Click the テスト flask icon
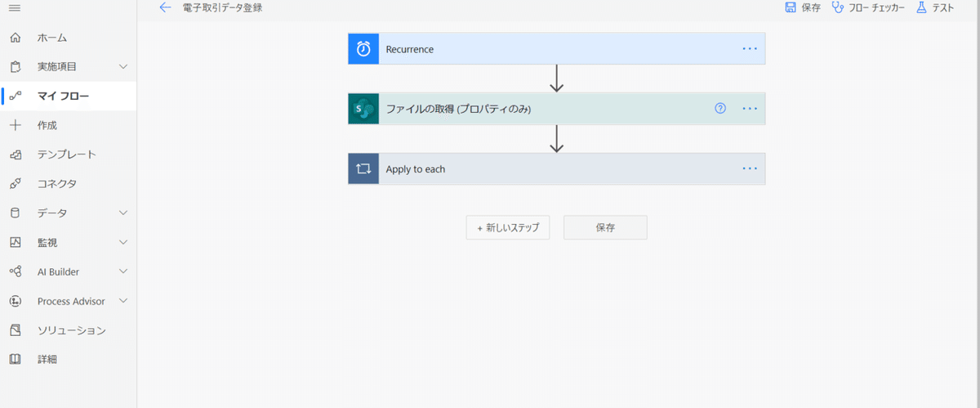 point(922,7)
